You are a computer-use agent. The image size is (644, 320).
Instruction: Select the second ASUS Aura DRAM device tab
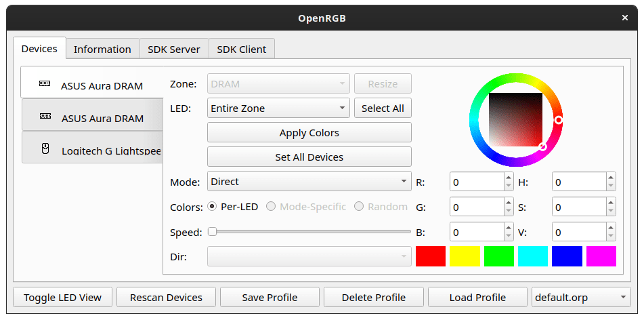[x=92, y=115]
